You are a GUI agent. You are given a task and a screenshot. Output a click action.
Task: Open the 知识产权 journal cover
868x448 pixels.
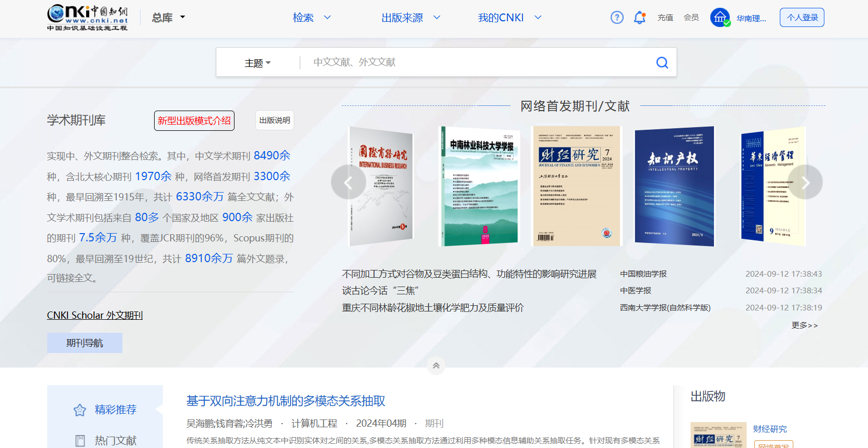(674, 186)
